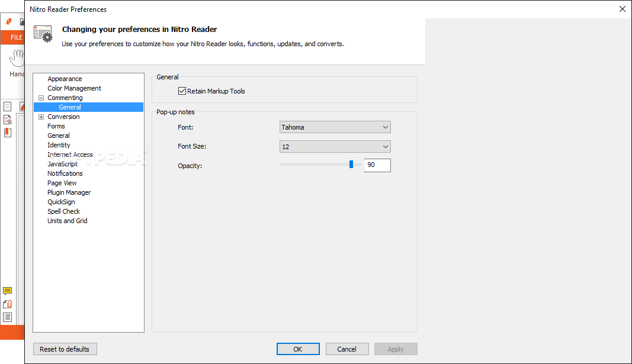
Task: Select Notifications category
Action: (x=65, y=173)
